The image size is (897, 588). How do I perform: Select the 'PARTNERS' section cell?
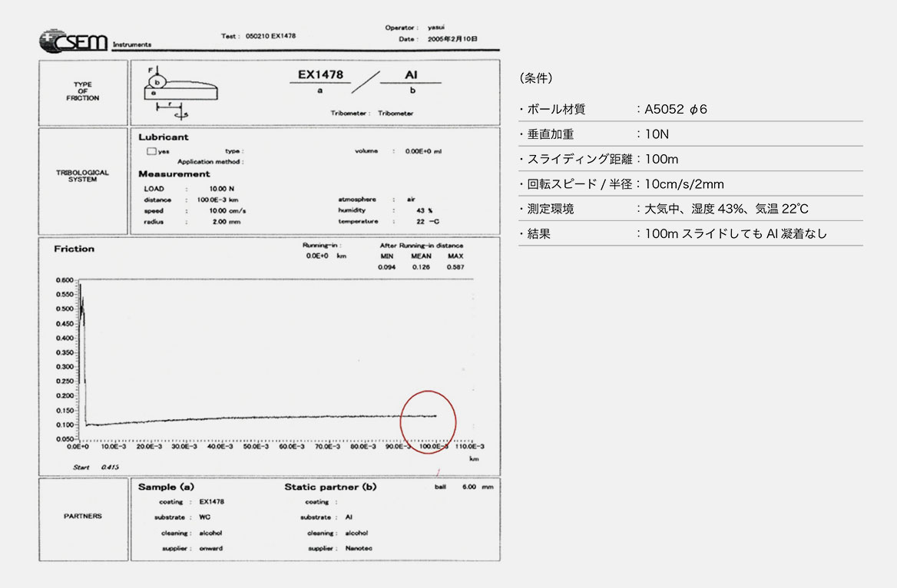tap(83, 516)
